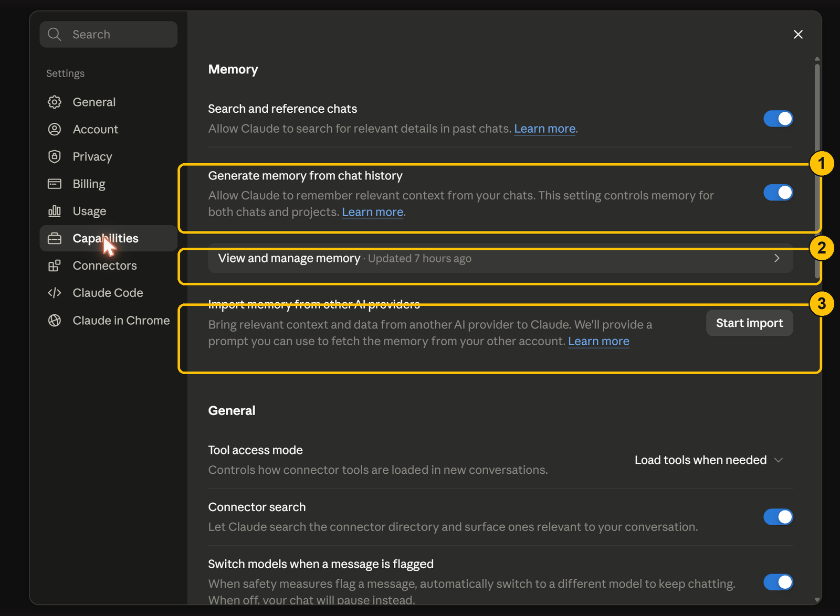Click the Search settings input field
This screenshot has width=840, height=616.
coord(109,35)
